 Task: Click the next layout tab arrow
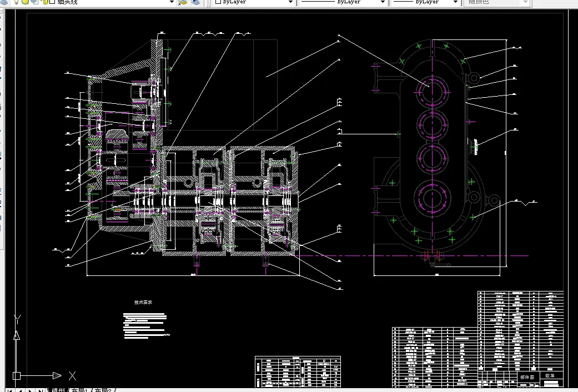point(30,390)
